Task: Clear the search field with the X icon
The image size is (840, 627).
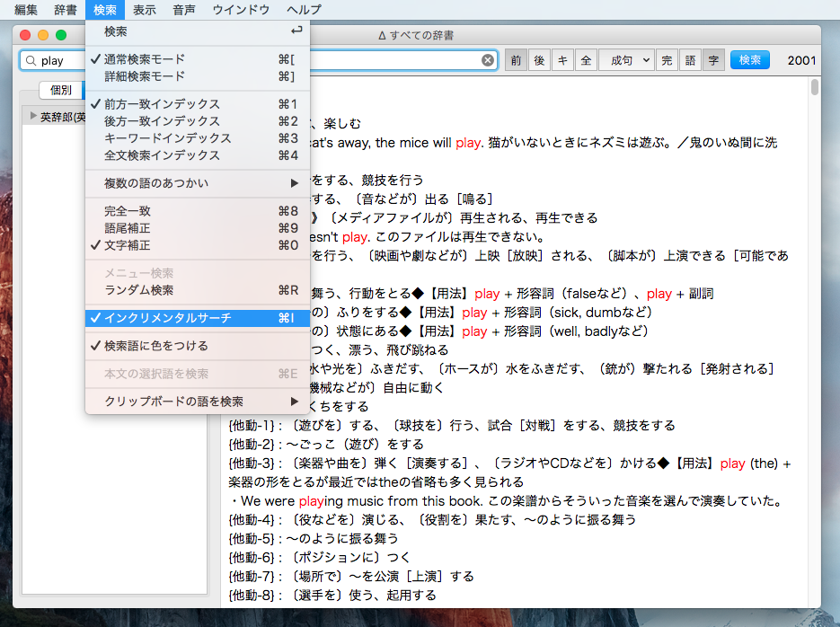Action: pos(488,60)
